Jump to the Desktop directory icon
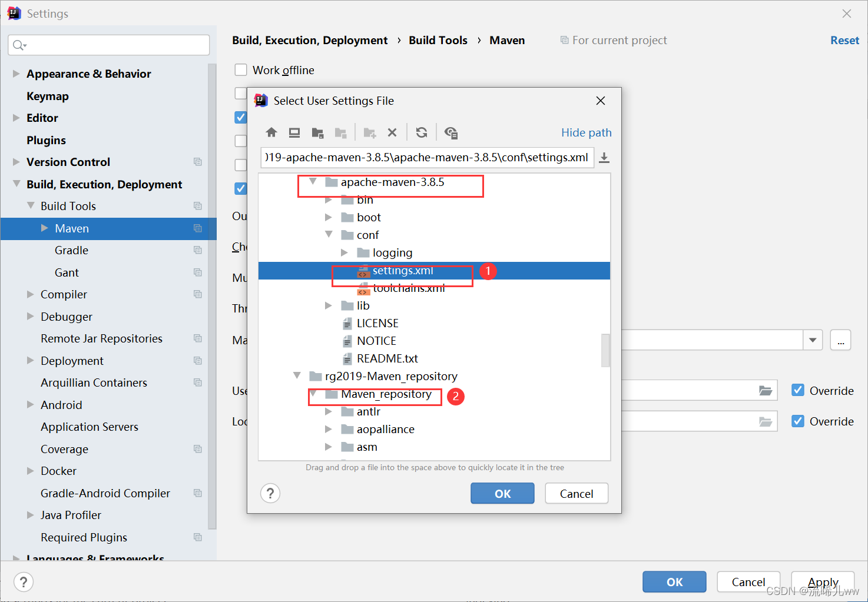The height and width of the screenshot is (602, 868). (x=294, y=132)
